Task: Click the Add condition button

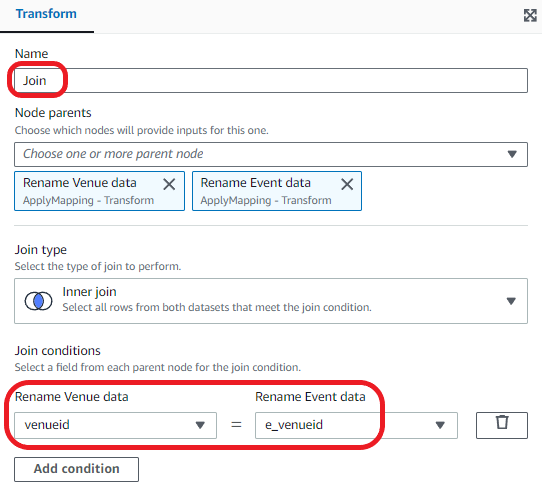Action: click(76, 469)
